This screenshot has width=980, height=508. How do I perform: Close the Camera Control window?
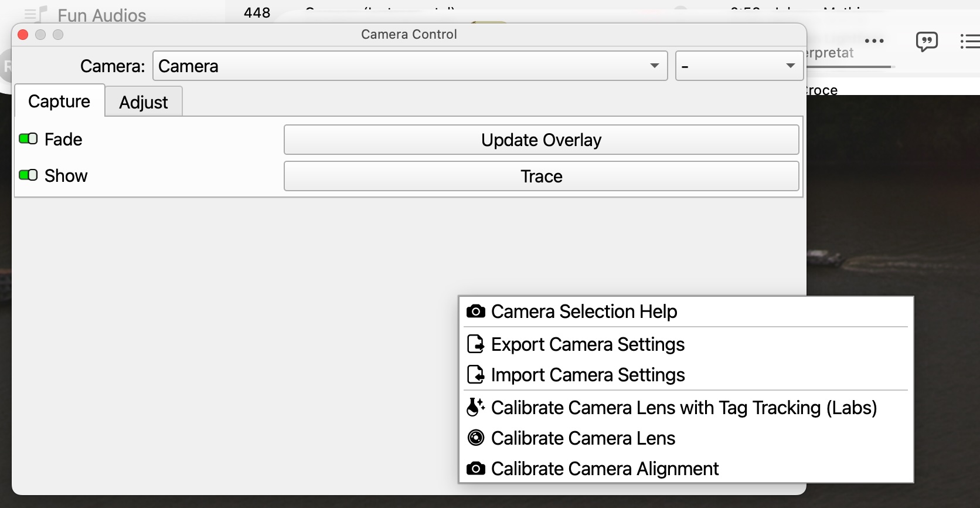click(23, 35)
